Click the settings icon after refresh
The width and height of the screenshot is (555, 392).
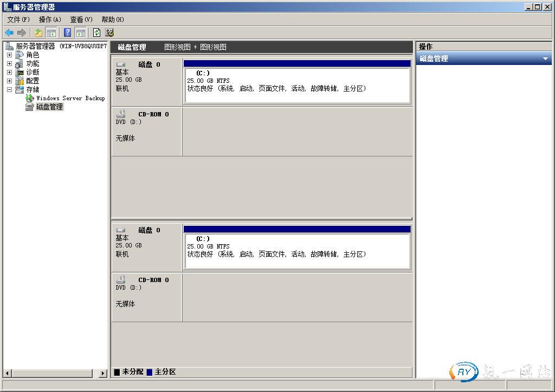(109, 32)
